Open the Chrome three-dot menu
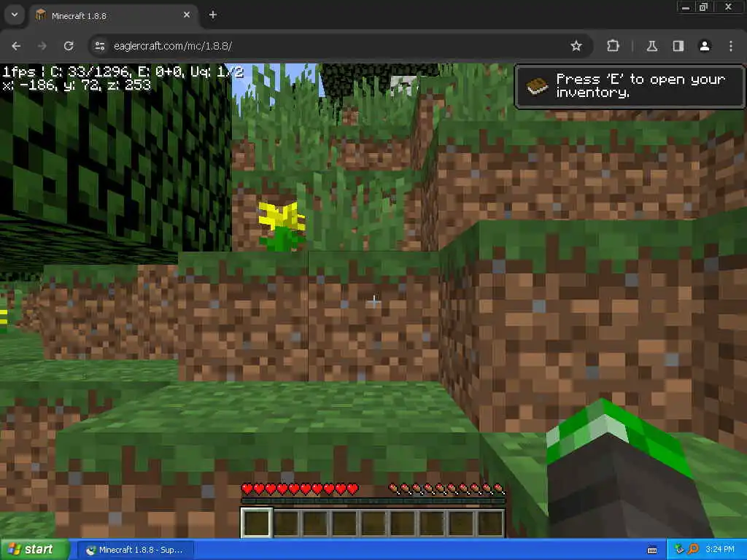 point(731,46)
